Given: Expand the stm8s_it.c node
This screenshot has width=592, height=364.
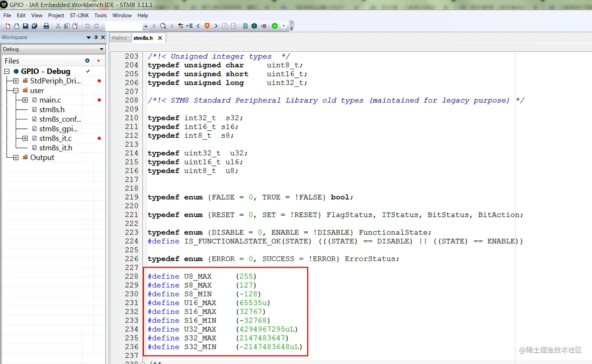Looking at the screenshot, I should tap(25, 139).
